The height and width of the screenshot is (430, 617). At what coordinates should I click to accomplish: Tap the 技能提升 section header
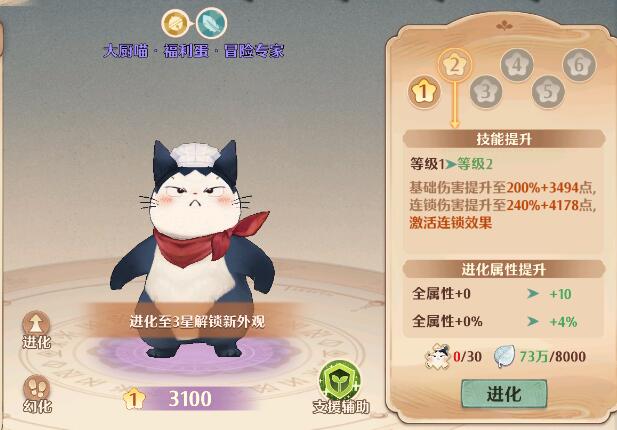(x=504, y=139)
